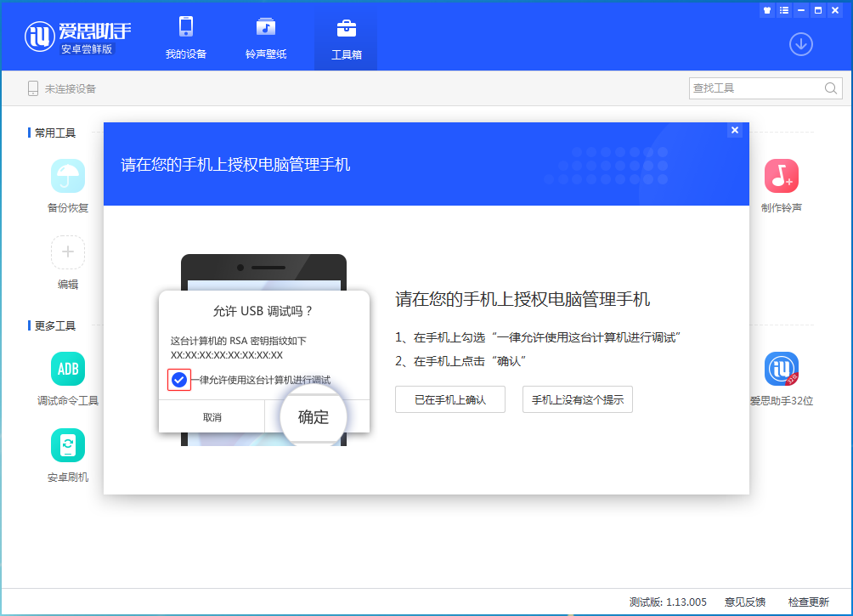
Task: Launch the ADB 调试命令工具
Action: point(67,369)
